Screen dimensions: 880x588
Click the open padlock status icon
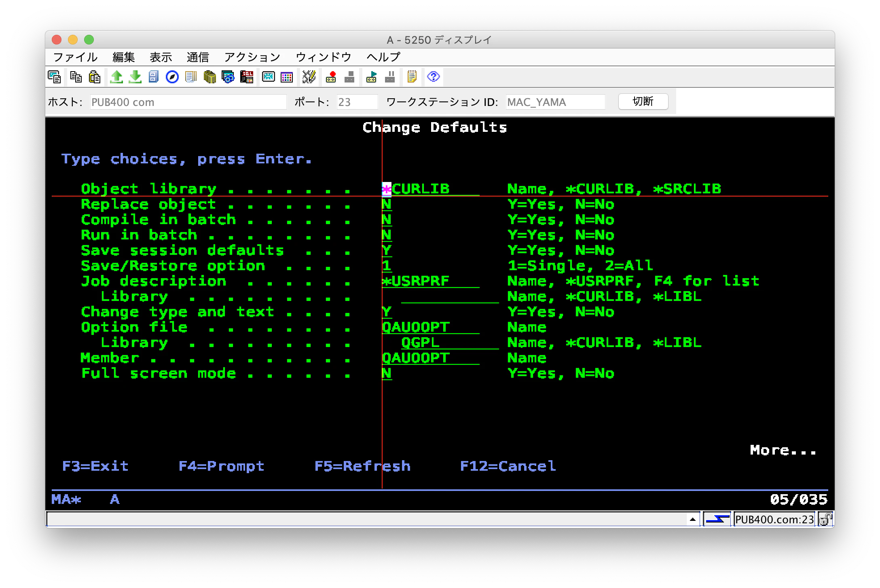(x=825, y=519)
